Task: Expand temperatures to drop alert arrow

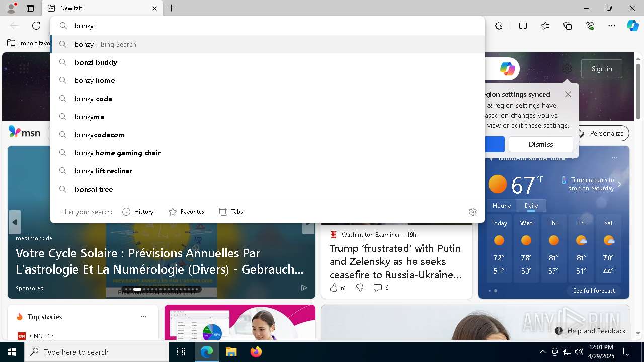Action: pyautogui.click(x=619, y=184)
